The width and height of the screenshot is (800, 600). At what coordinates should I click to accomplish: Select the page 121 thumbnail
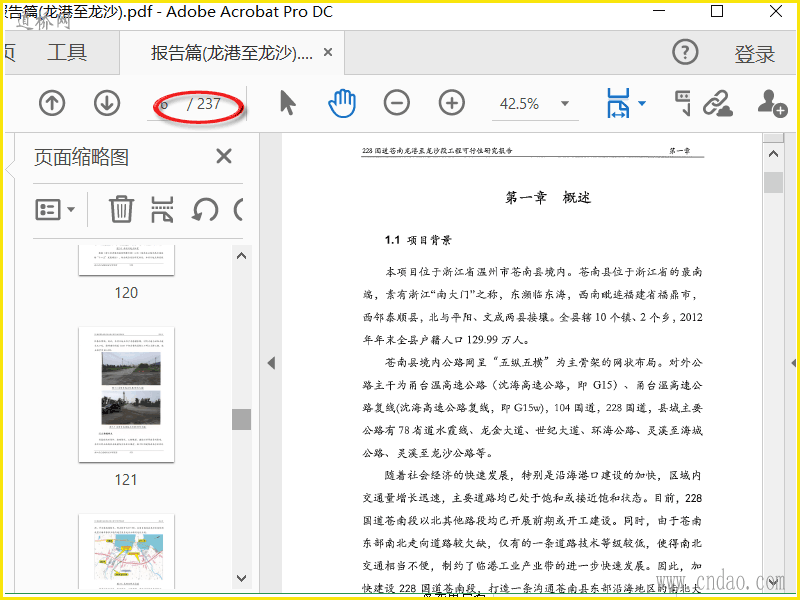pyautogui.click(x=126, y=394)
